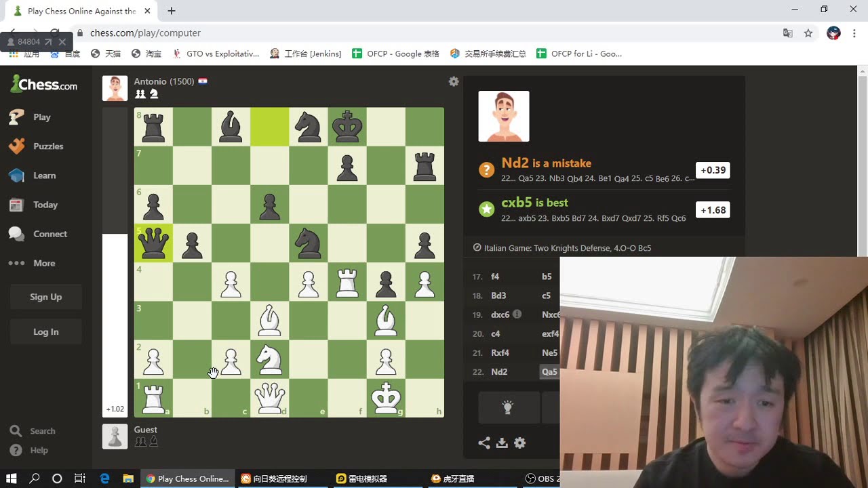Click the highlighted empty d8 square
868x488 pixels.
pyautogui.click(x=270, y=127)
